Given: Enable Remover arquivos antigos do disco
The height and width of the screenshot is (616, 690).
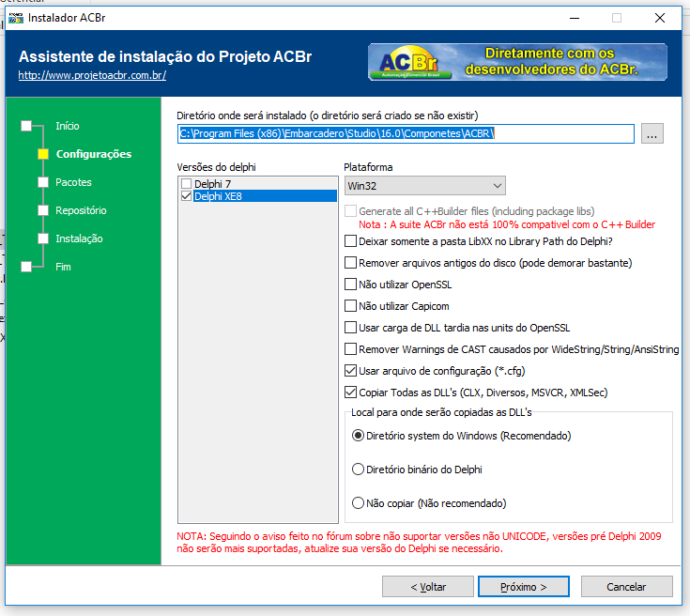Looking at the screenshot, I should (x=350, y=263).
